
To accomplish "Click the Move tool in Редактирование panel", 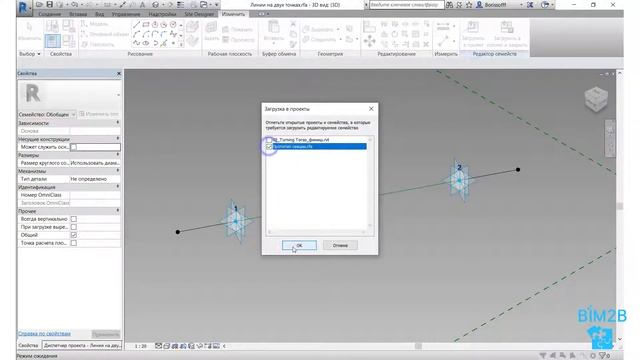I will [x=369, y=41].
